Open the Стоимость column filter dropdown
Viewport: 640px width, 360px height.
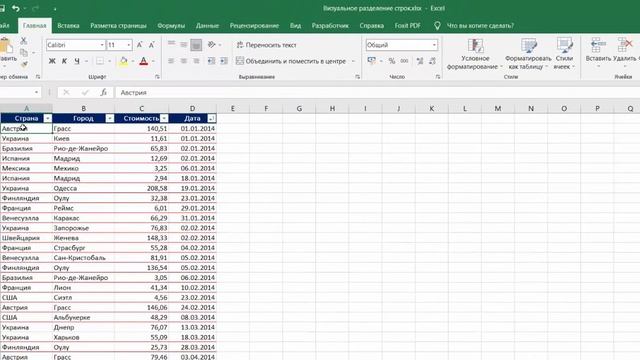164,118
